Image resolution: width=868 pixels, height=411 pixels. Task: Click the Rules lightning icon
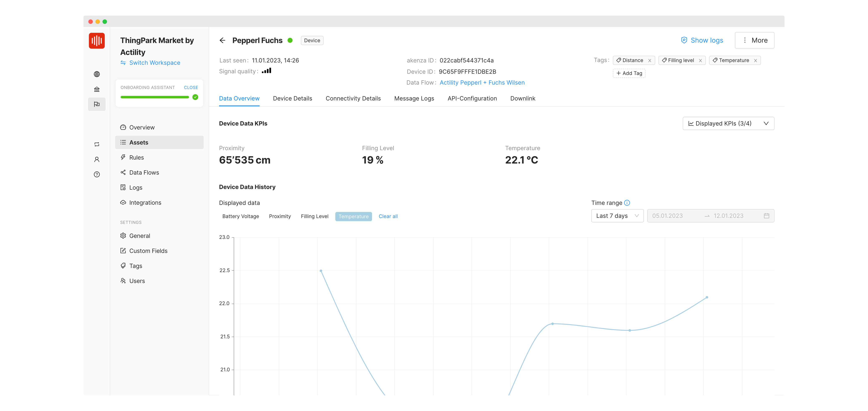tap(123, 157)
